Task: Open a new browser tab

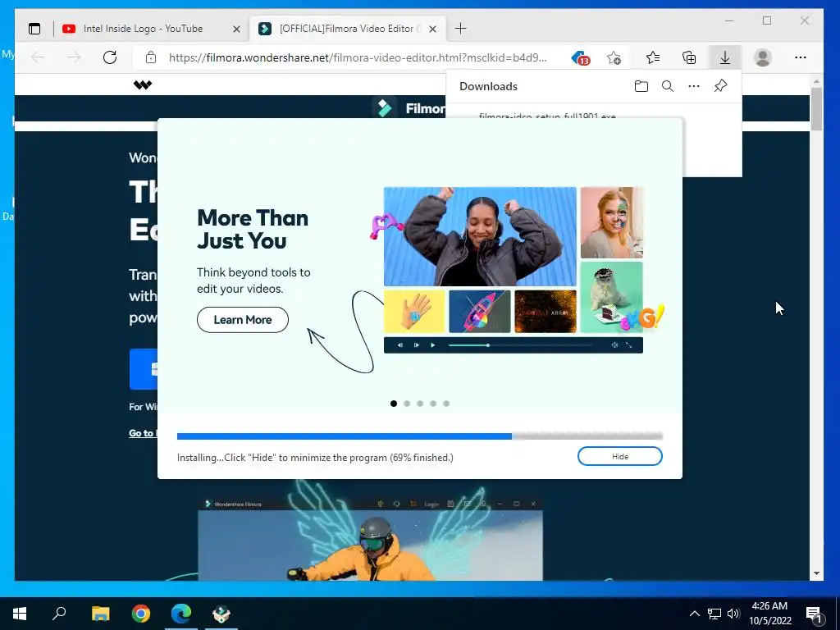Action: (x=460, y=29)
